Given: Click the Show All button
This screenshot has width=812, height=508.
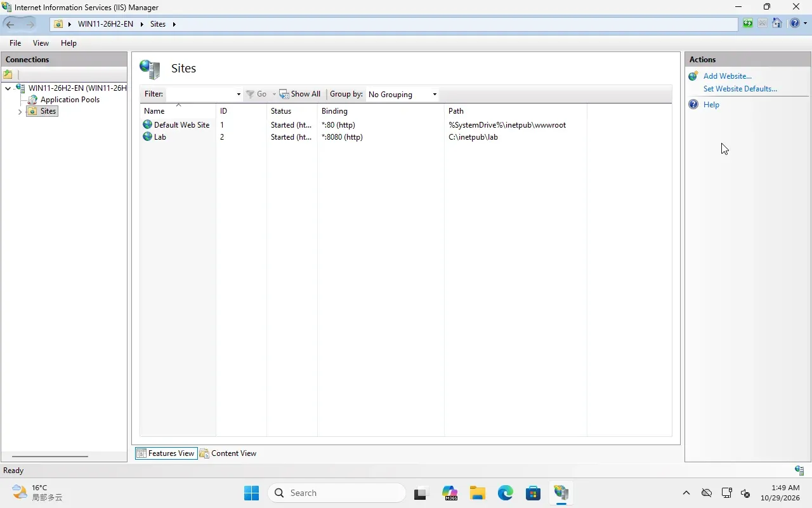Looking at the screenshot, I should click(300, 94).
